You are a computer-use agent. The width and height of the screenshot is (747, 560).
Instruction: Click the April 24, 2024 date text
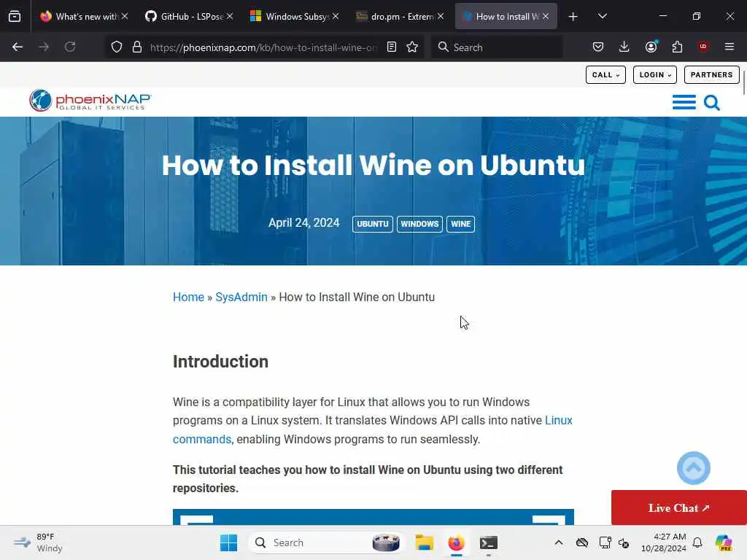tap(304, 223)
